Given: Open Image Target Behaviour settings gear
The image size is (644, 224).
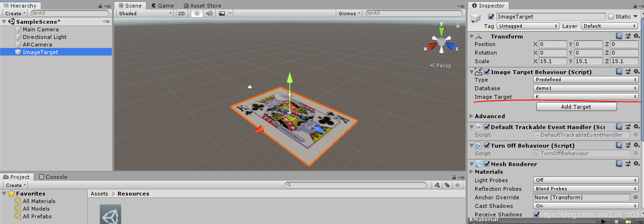Looking at the screenshot, I should click(636, 72).
